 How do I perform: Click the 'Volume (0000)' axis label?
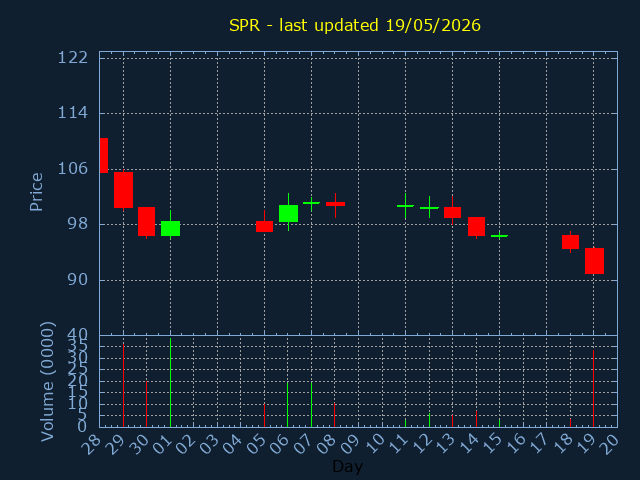tap(47, 382)
